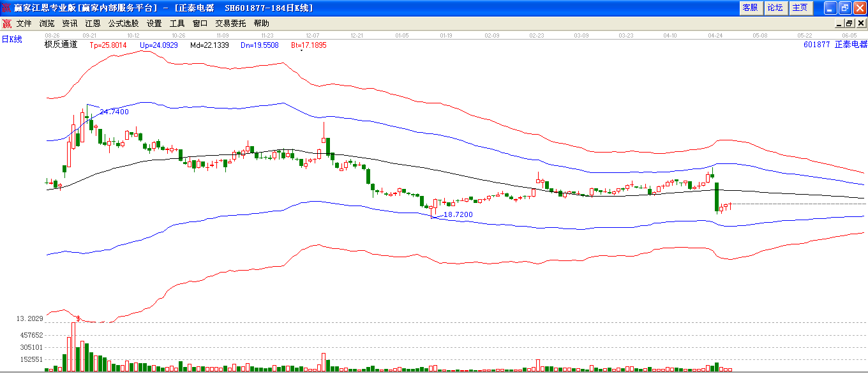Click the 152551 volume axis label
This screenshot has height=374, width=868.
tap(31, 359)
